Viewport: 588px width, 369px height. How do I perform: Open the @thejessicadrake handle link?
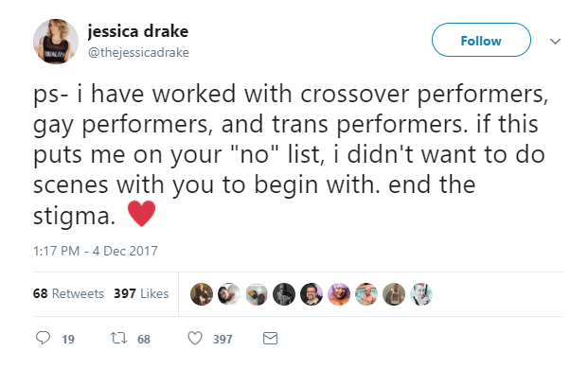point(138,52)
